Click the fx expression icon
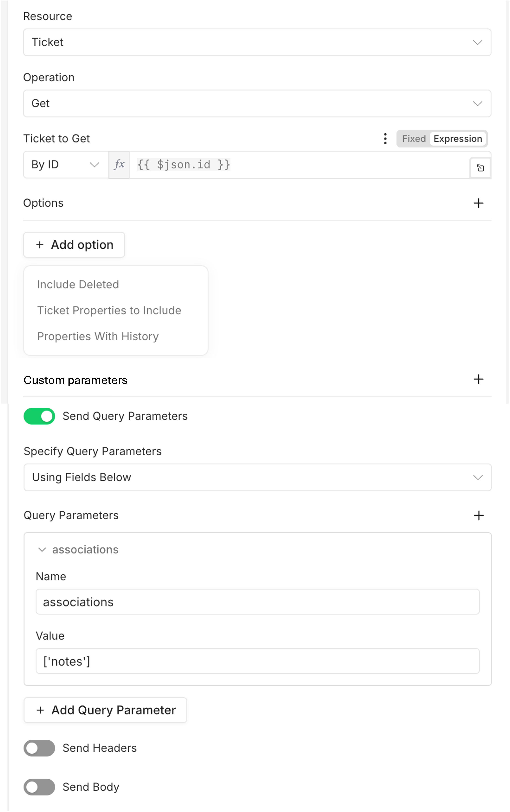 click(119, 164)
